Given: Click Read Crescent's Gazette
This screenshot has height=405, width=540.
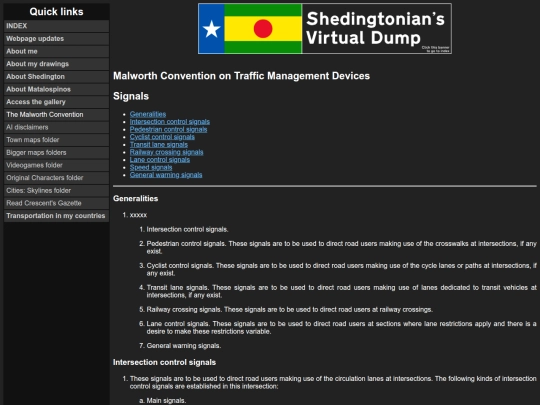Looking at the screenshot, I should click(56, 203).
